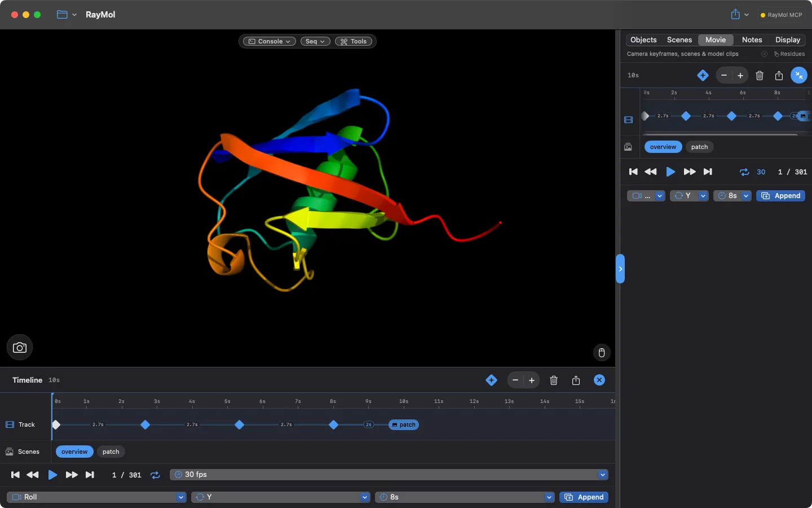Open the 30 fps frame rate dropdown
Screen dimensions: 812x508
coord(389,475)
